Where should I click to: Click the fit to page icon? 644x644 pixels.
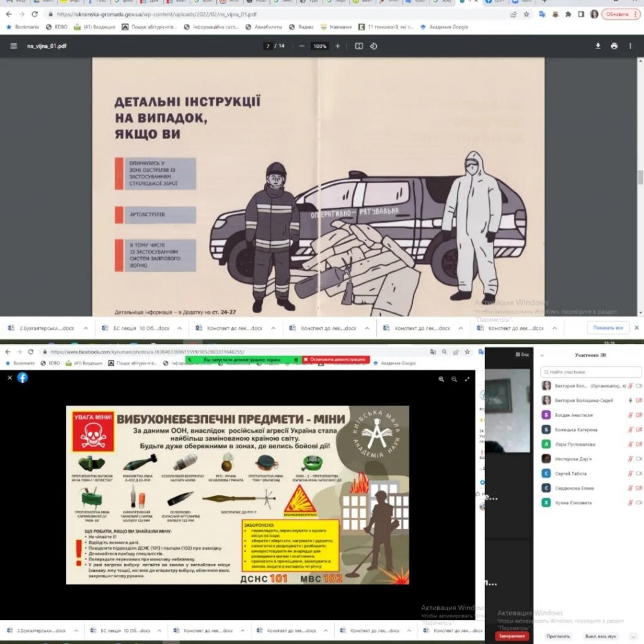coord(358,46)
